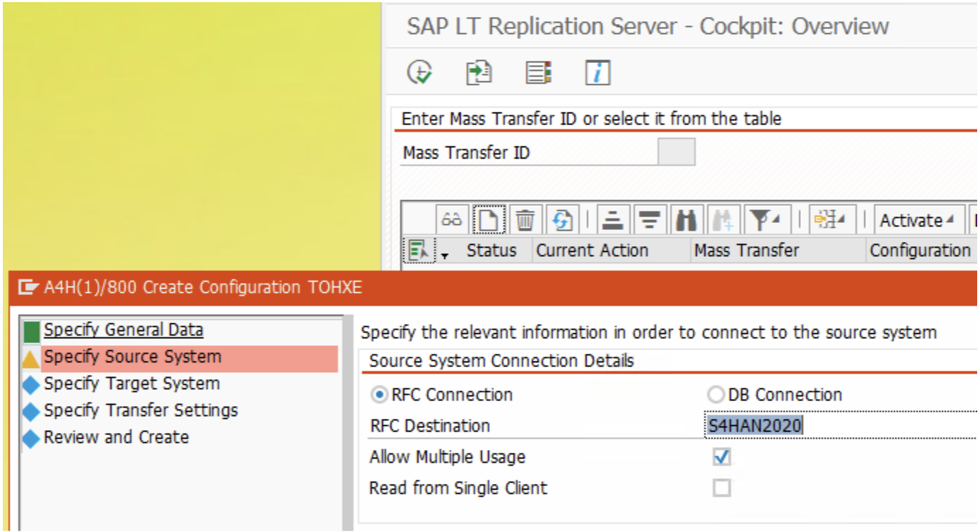Click the sort descending icon
This screenshot has width=980, height=532.
click(x=649, y=220)
